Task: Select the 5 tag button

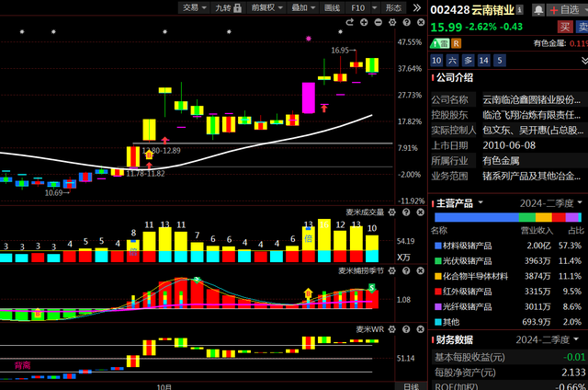Action: pos(500,61)
